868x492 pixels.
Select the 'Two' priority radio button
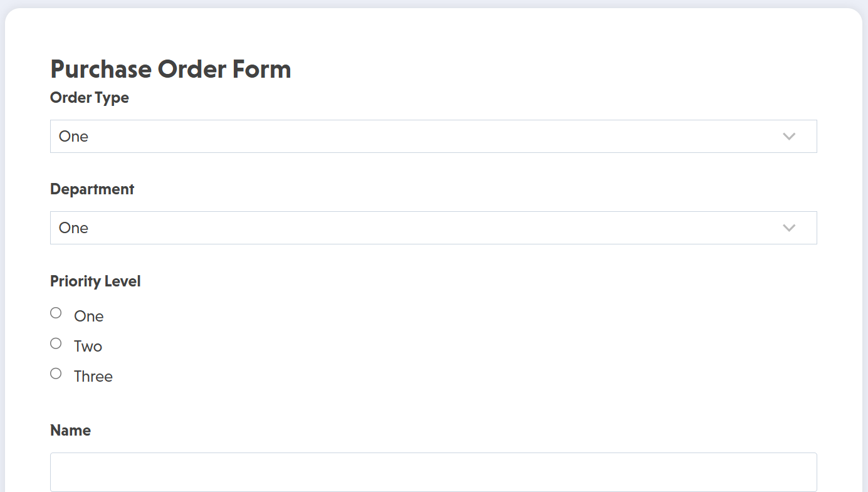55,343
